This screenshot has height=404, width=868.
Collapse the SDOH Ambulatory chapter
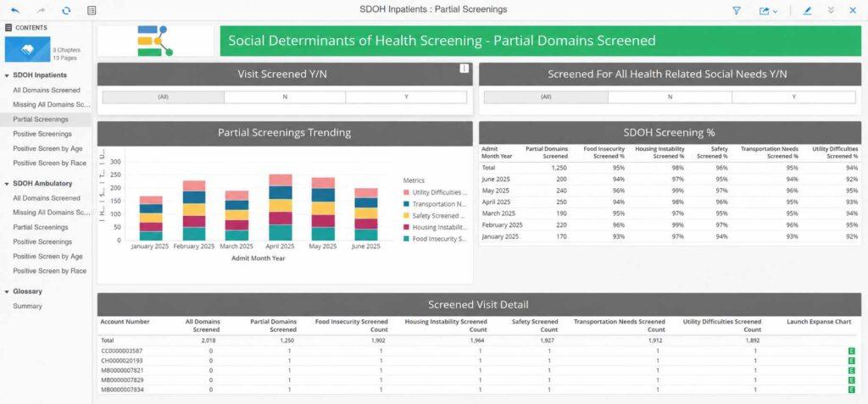[7, 184]
